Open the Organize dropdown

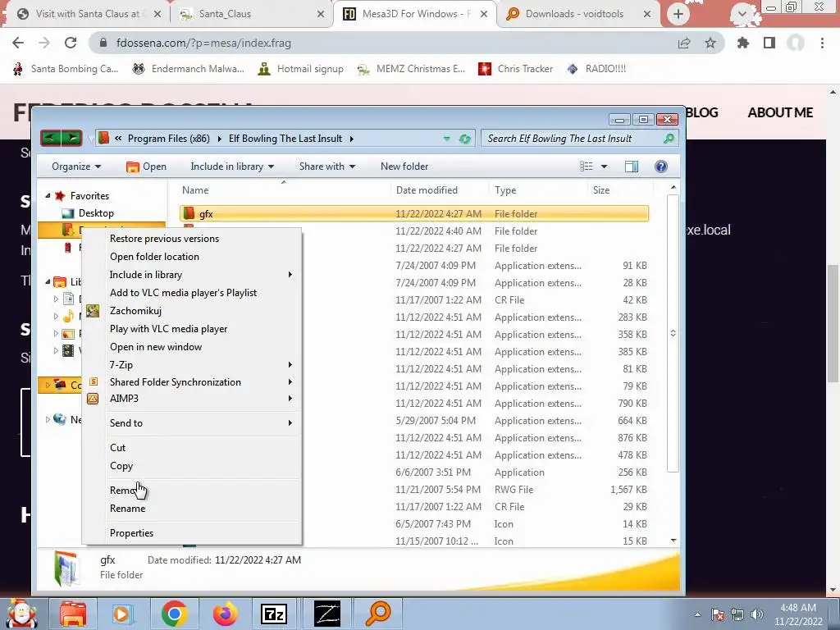[x=76, y=167]
